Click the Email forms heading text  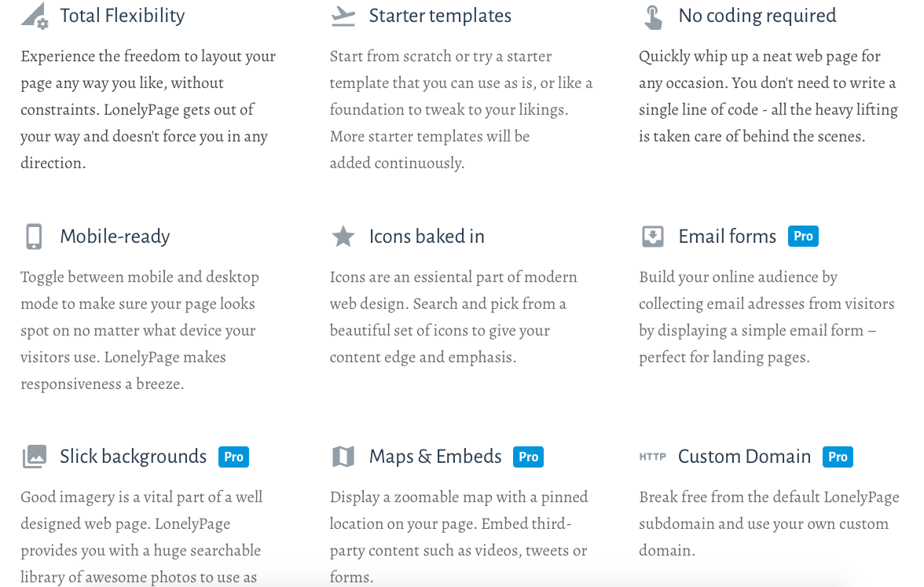[727, 237]
